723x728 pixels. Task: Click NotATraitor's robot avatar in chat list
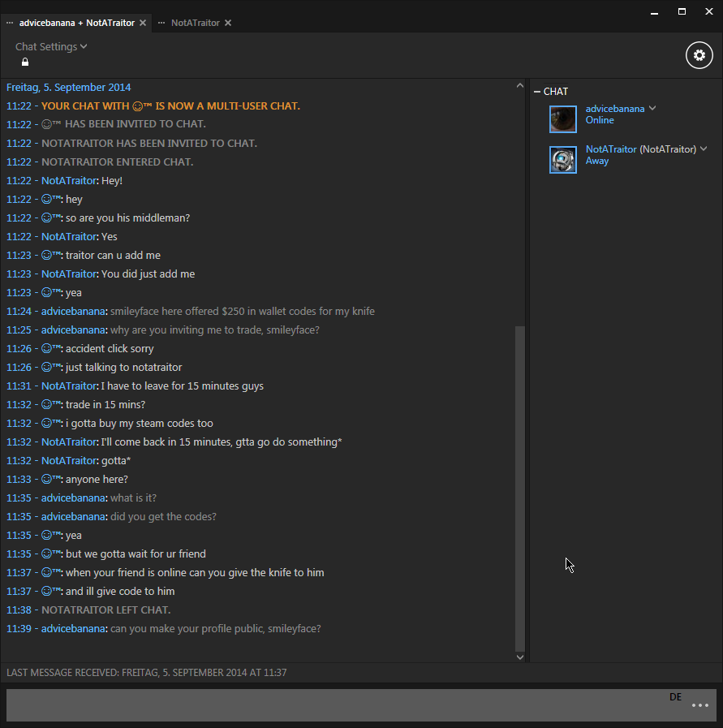coord(563,159)
